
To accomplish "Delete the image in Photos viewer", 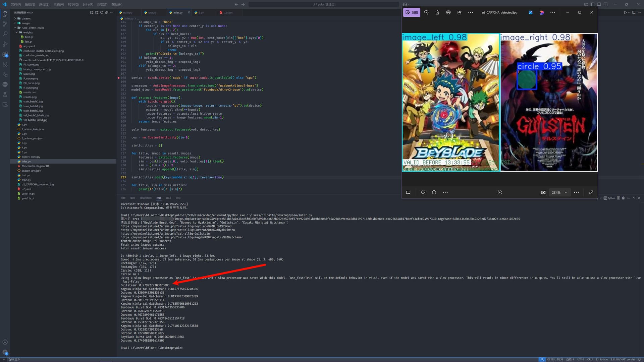I will coord(437,12).
